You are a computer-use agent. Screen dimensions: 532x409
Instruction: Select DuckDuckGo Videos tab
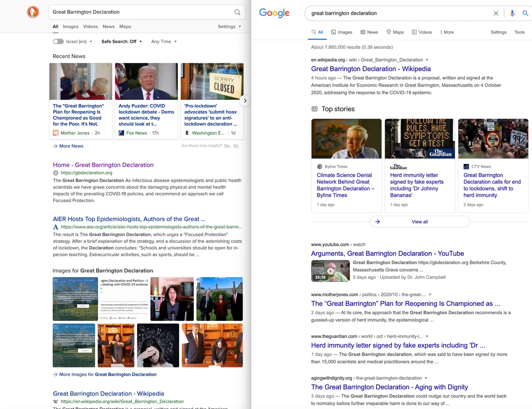91,27
